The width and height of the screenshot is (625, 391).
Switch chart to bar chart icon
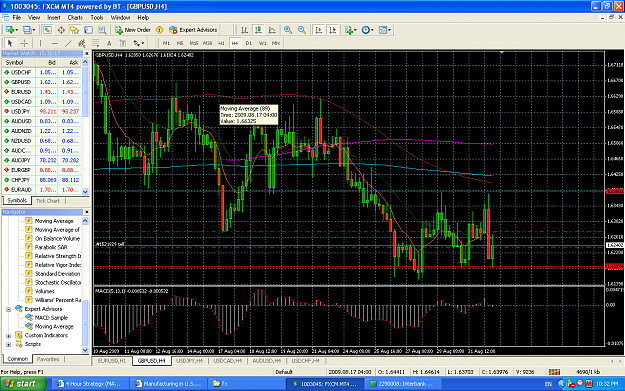(x=244, y=30)
